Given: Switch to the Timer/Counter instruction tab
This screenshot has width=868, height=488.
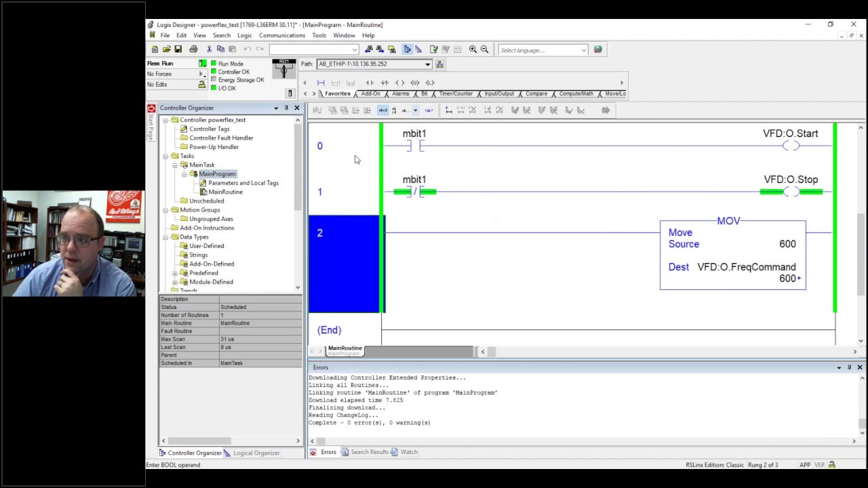Looking at the screenshot, I should (x=456, y=94).
